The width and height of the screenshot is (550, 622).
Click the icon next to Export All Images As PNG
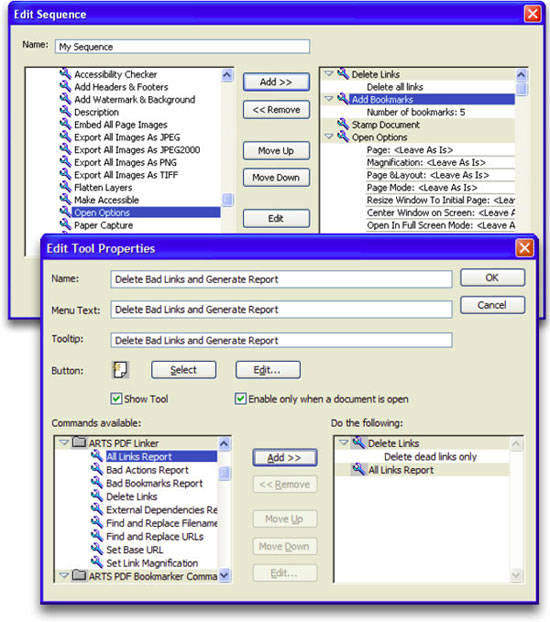coord(65,162)
